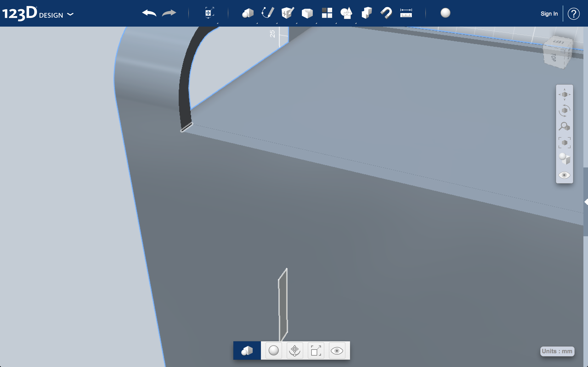Toggle visibility with the navigation bar eye icon

click(564, 175)
